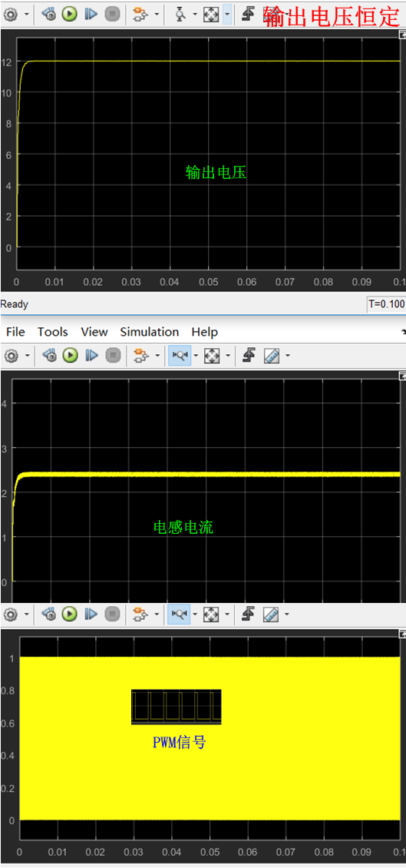Step forward in inductor current scope toolbar
Viewport: 406px width, 868px height.
pos(91,355)
